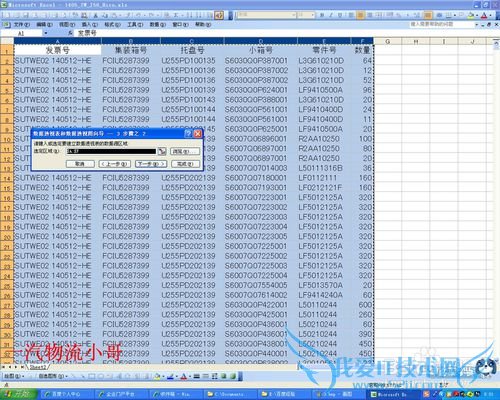Click the fill color bucket in formatting toolbar
The image size is (500, 400).
click(x=470, y=15)
